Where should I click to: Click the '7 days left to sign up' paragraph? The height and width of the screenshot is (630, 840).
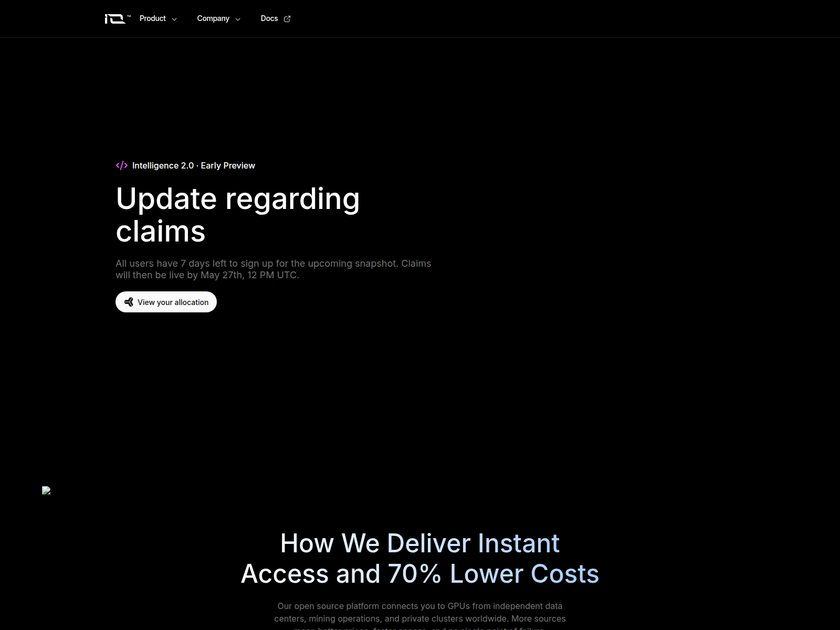[x=274, y=269]
